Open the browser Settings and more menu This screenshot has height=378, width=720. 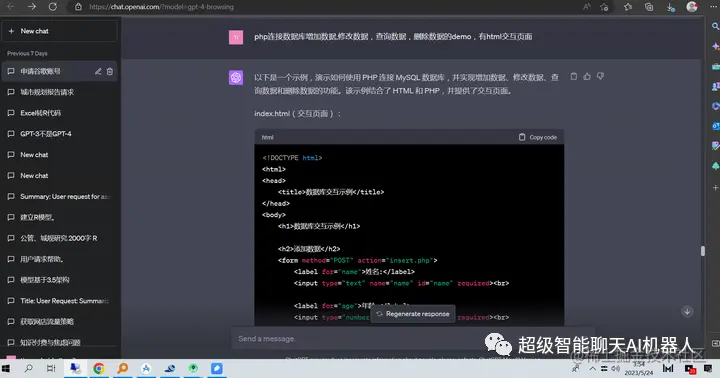pyautogui.click(x=713, y=7)
